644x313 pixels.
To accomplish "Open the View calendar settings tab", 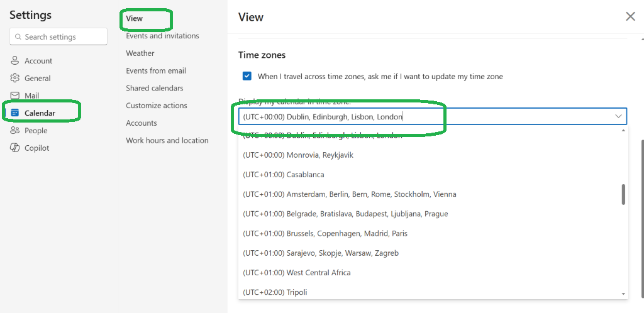I will tap(135, 18).
